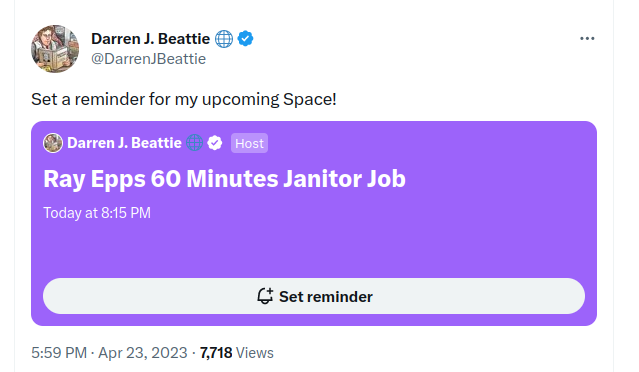This screenshot has height=372, width=639.
Task: Click the Apr 23, 2023 date
Action: click(x=143, y=353)
